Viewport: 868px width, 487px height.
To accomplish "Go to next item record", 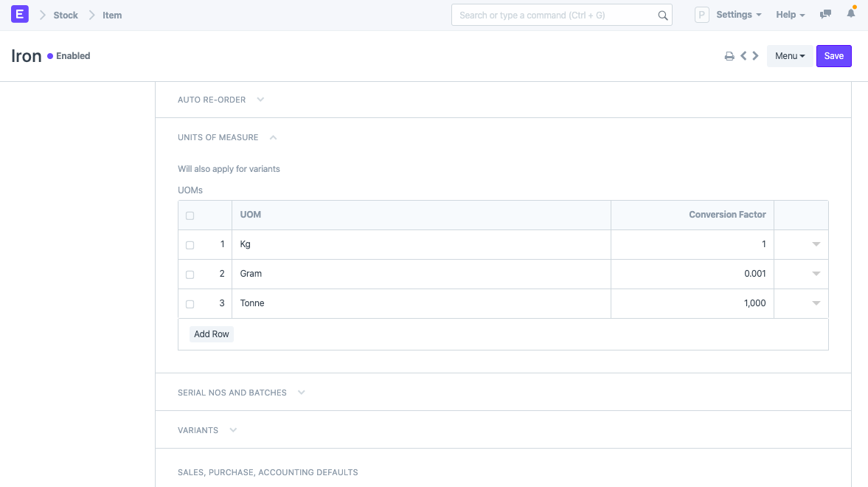I will click(755, 55).
